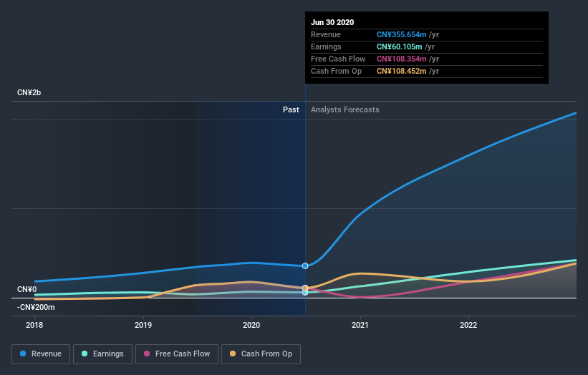The image size is (588, 375).
Task: Click the CN¥2b y-axis label
Action: coord(29,92)
